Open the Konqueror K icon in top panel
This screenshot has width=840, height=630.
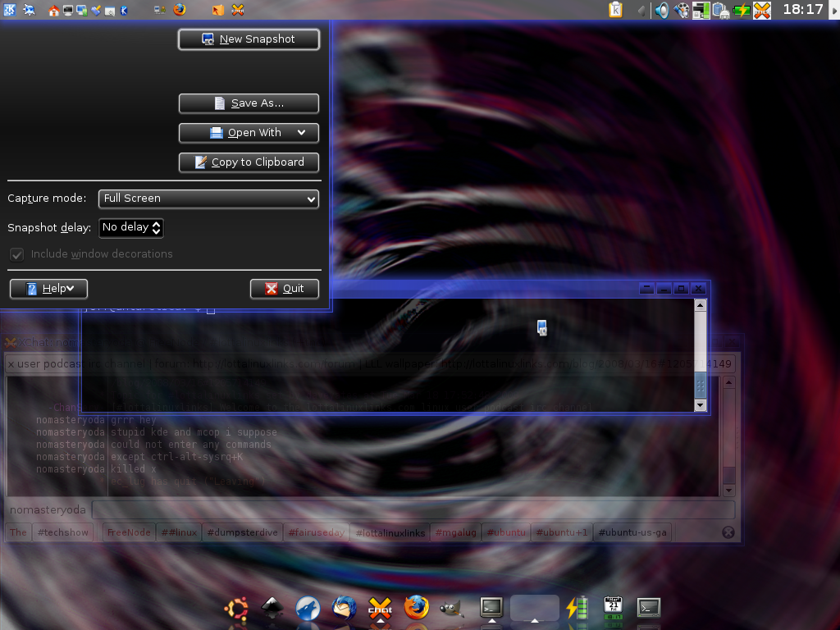click(x=124, y=10)
